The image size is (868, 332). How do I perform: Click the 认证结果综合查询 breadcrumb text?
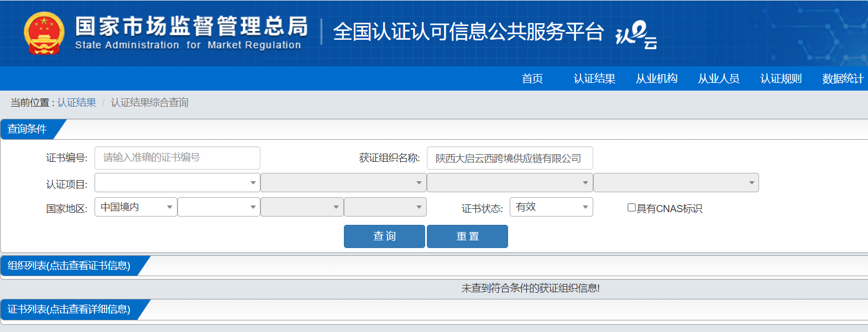(149, 102)
